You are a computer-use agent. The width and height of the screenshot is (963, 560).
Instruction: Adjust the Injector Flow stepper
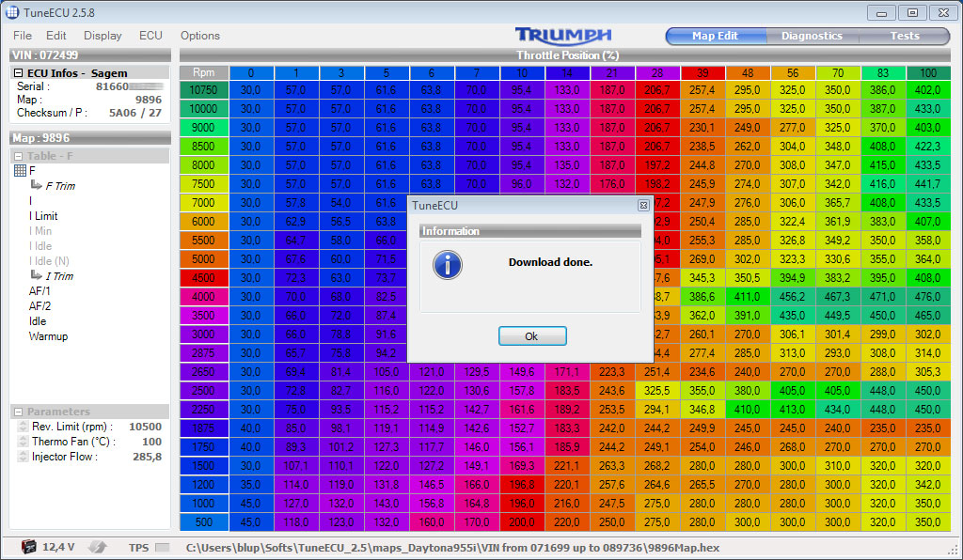click(x=23, y=457)
